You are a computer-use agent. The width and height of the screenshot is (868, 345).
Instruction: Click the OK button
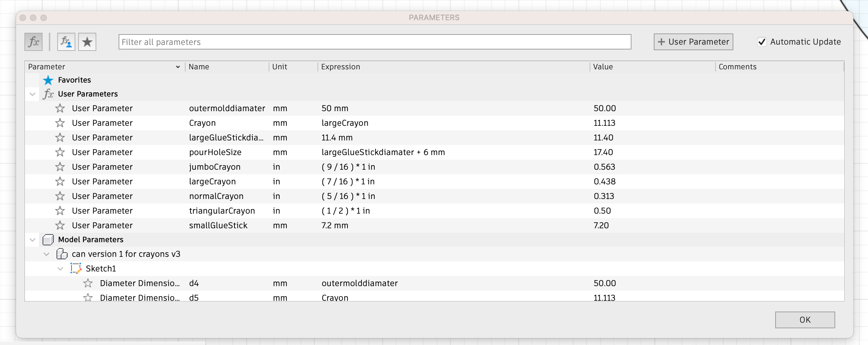pos(805,320)
